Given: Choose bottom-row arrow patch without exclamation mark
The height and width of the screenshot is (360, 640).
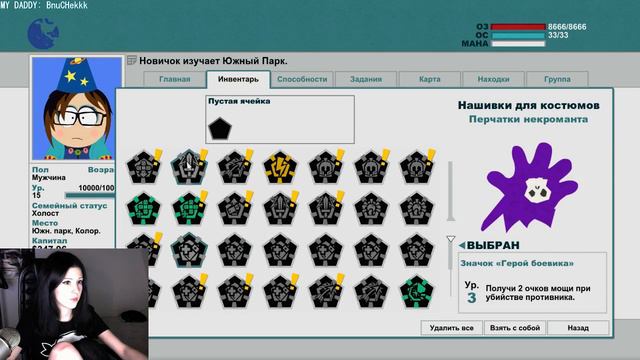Looking at the screenshot, I should coord(371,292).
